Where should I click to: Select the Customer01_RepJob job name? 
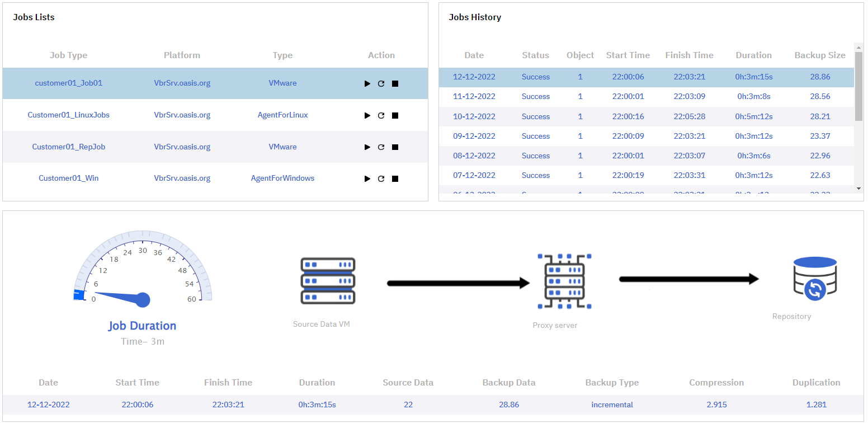(x=69, y=147)
